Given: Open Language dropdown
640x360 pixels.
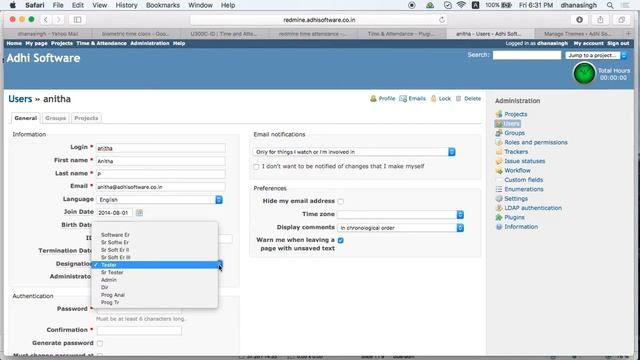Looking at the screenshot, I should 160,200.
